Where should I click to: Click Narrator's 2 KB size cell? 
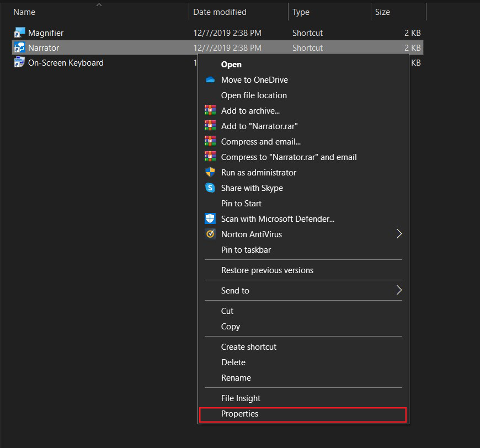[x=412, y=48]
